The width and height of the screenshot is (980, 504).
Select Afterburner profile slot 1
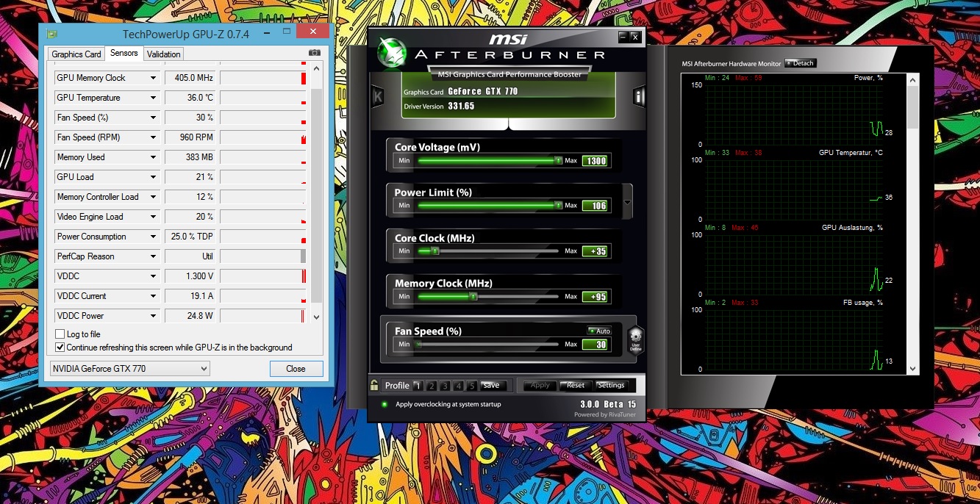tap(418, 385)
